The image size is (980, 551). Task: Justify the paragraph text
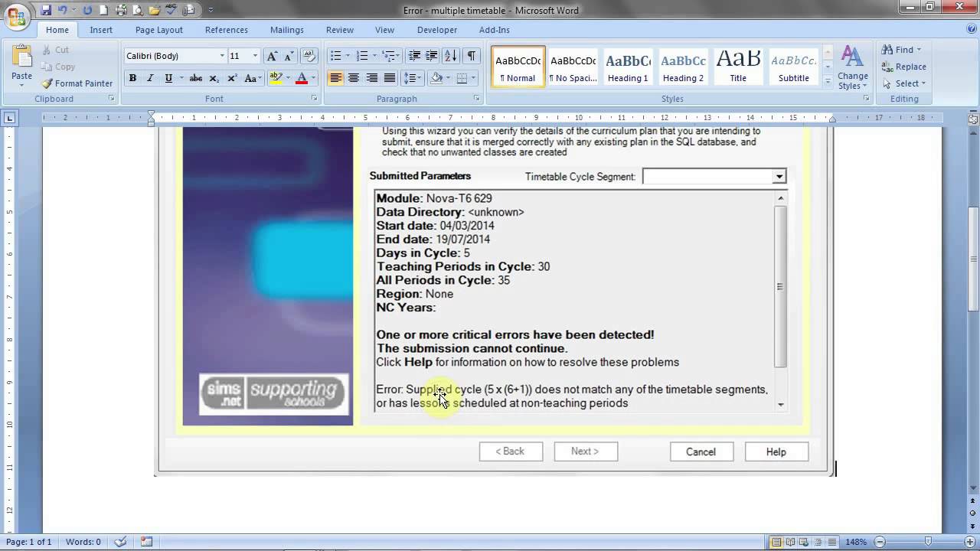pyautogui.click(x=390, y=78)
